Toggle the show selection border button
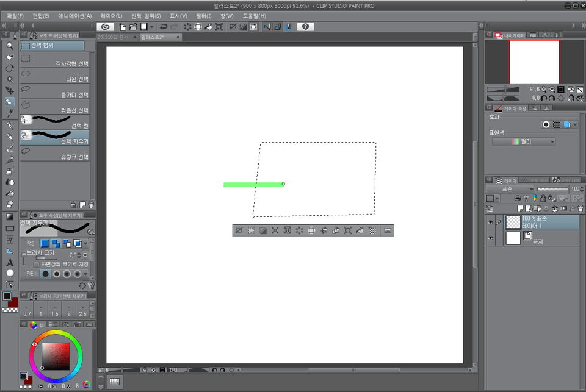The height and width of the screenshot is (392, 586). pos(253,27)
